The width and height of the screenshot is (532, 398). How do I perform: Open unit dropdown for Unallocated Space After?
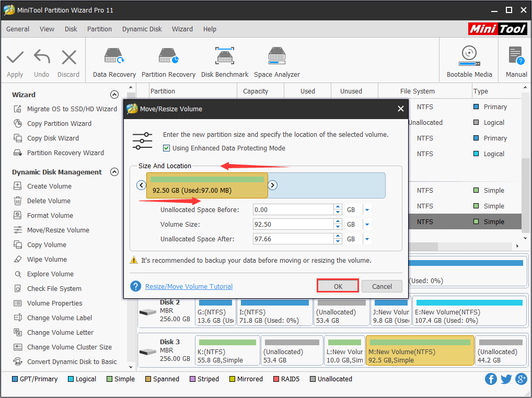[x=367, y=239]
